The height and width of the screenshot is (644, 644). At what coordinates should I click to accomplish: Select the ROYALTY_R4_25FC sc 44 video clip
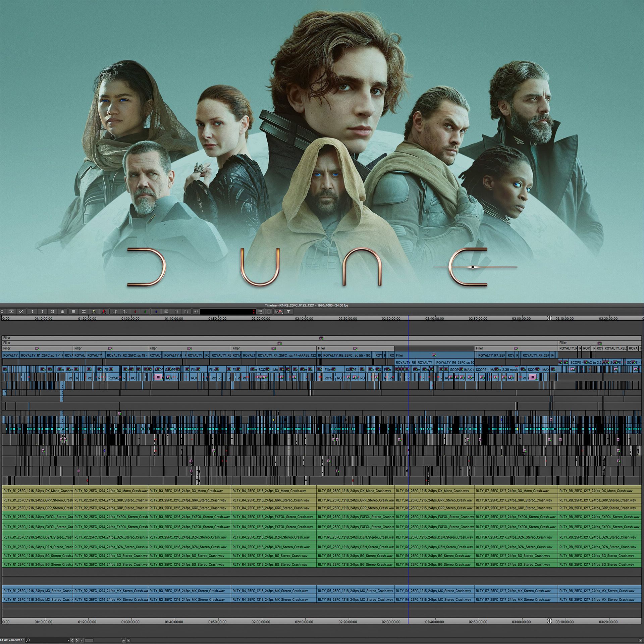[x=287, y=355]
